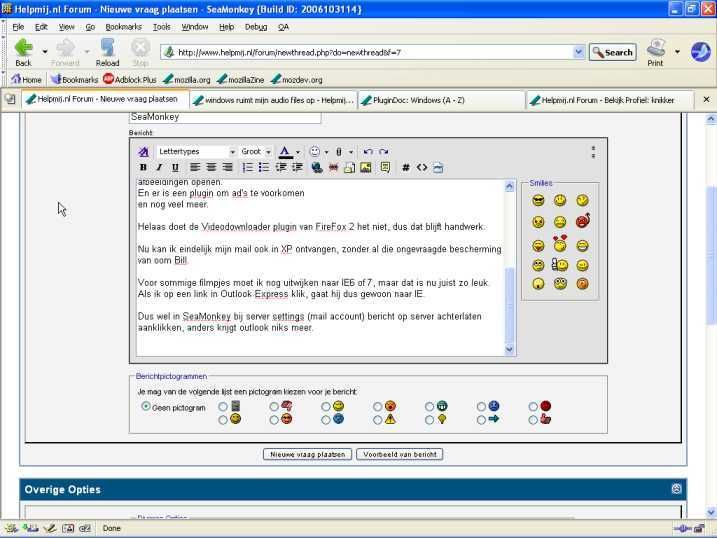Switch to 'windows ruimt mijn audio files' tab
The width and height of the screenshot is (717, 538).
(273, 100)
